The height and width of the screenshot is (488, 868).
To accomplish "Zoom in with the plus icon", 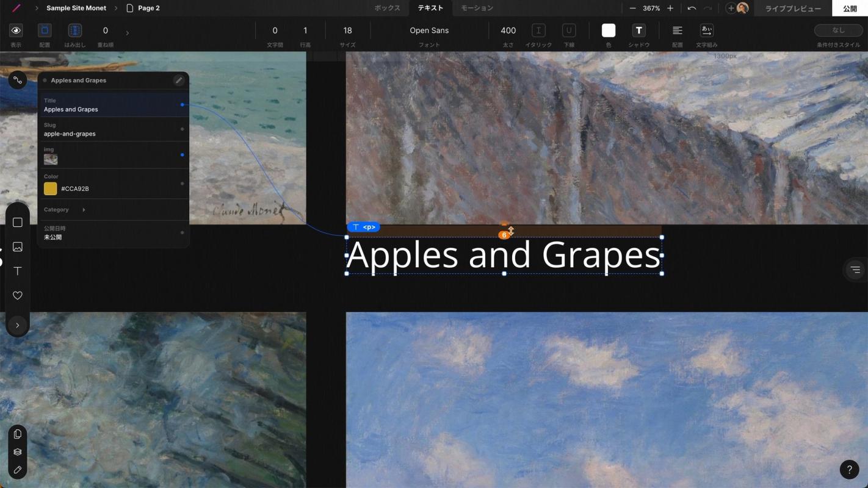I will (x=670, y=8).
